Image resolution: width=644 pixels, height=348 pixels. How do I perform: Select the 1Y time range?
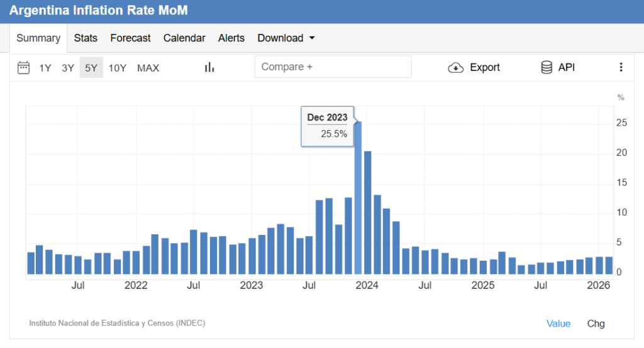(x=45, y=68)
